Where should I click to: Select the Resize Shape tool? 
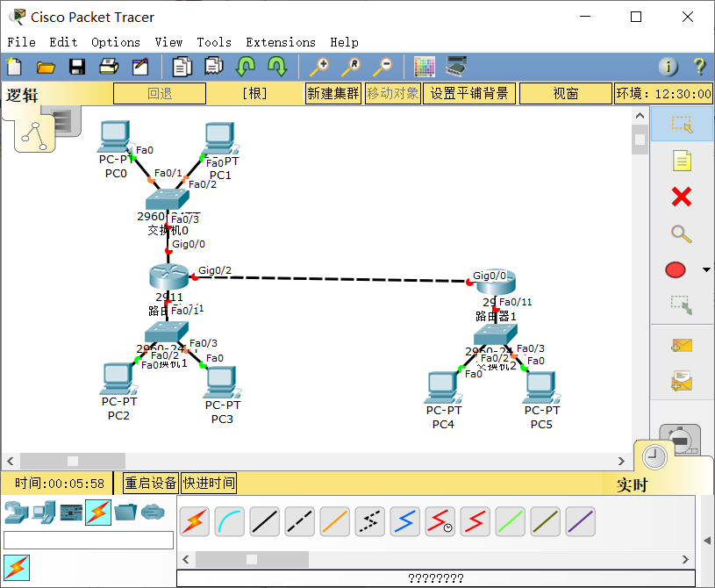[x=683, y=306]
